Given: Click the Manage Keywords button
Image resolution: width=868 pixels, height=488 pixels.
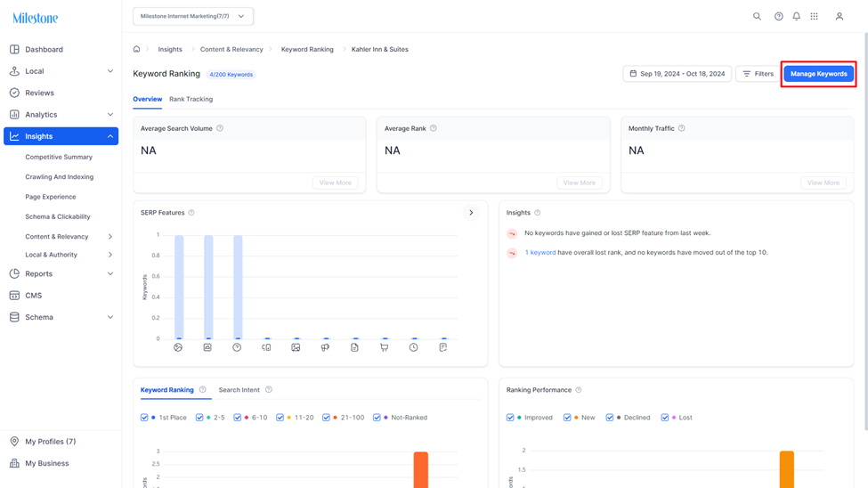Looking at the screenshot, I should [x=819, y=74].
